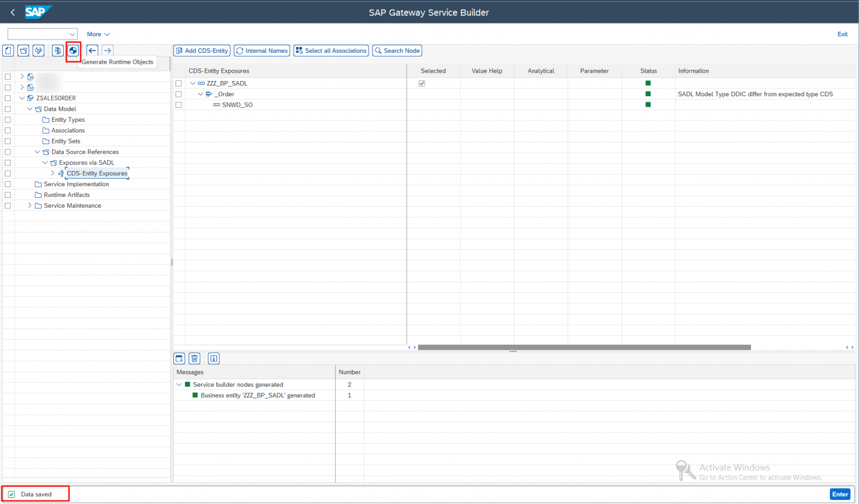Delete messages using the trash icon
Viewport: 859px width, 504px height.
pyautogui.click(x=194, y=358)
